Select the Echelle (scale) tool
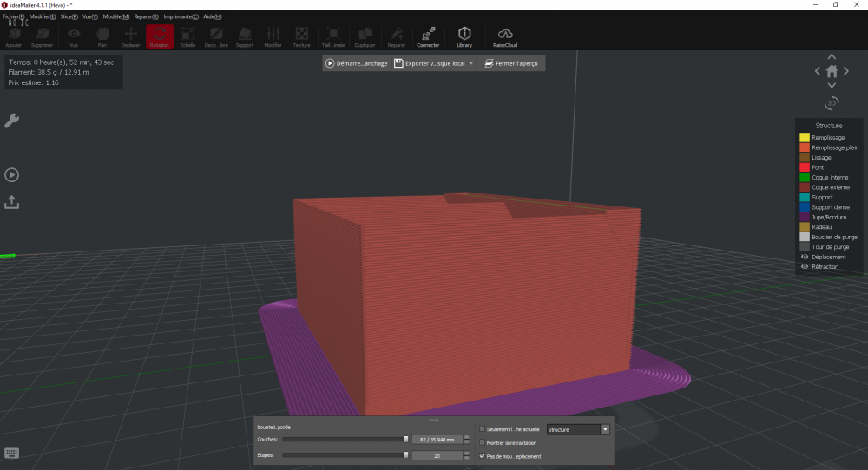868x470 pixels. pyautogui.click(x=187, y=37)
